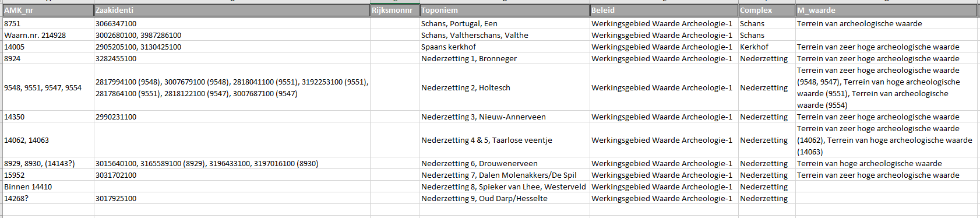Select the M_waarde column header
Screen dimensions: 980x218
pyautogui.click(x=886, y=10)
